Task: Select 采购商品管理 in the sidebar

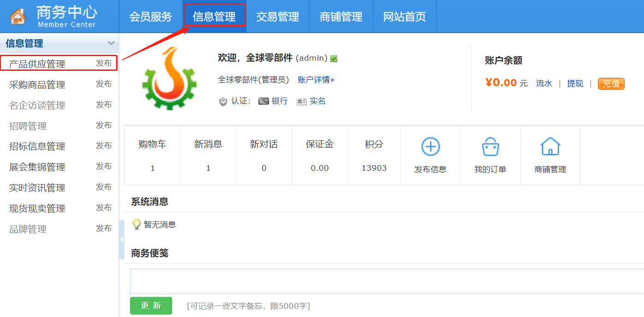Action: (x=37, y=85)
